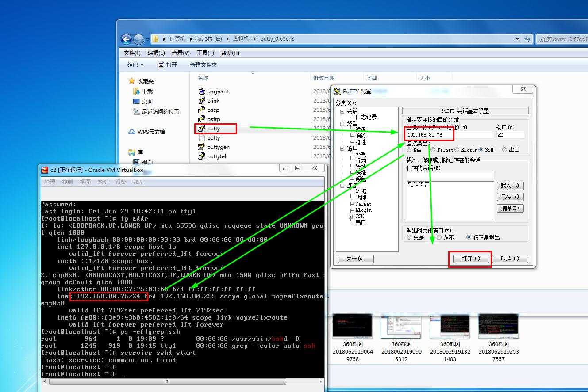This screenshot has width=588, height=392.
Task: Click the 收藏夹 star entry
Action: pyautogui.click(x=141, y=81)
